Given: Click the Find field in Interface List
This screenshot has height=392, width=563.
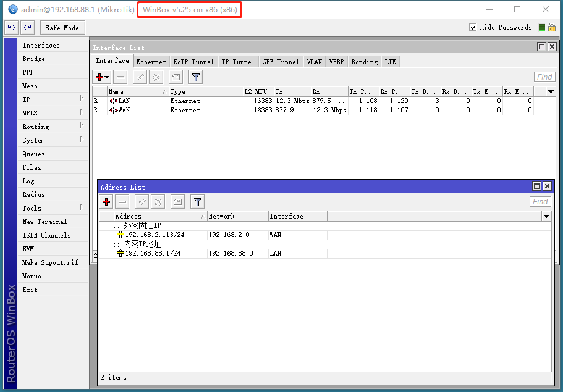Looking at the screenshot, I should pyautogui.click(x=544, y=77).
